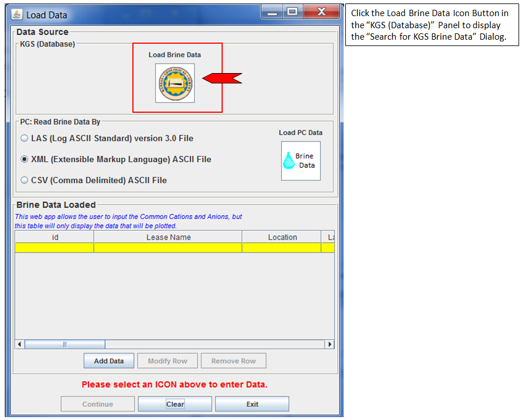Click the table's right scroll arrow

[x=330, y=344]
